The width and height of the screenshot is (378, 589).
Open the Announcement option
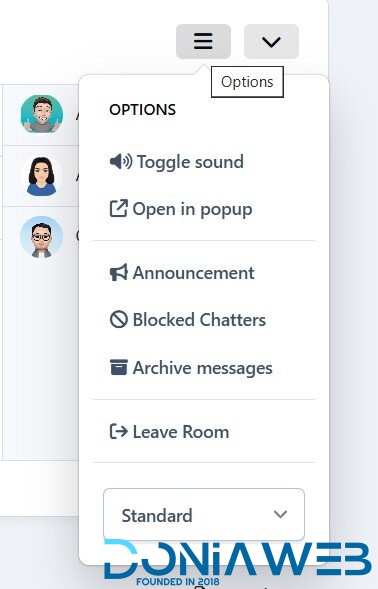coord(194,273)
